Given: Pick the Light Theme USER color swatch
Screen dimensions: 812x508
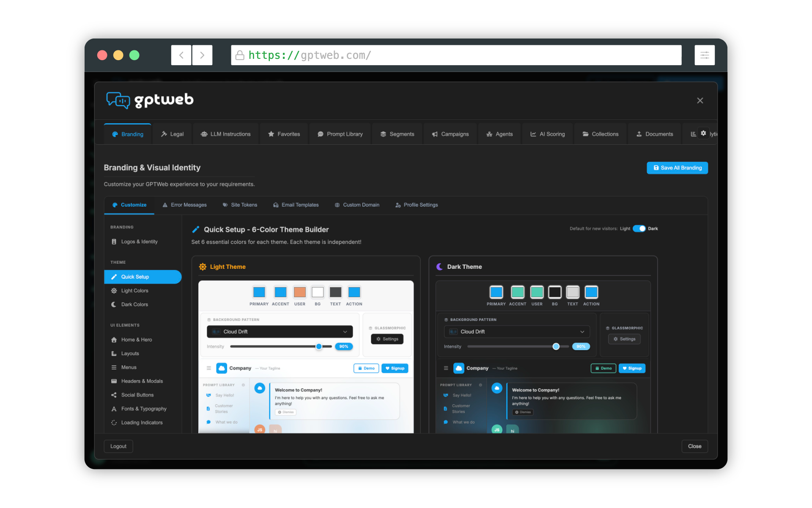Looking at the screenshot, I should 300,292.
